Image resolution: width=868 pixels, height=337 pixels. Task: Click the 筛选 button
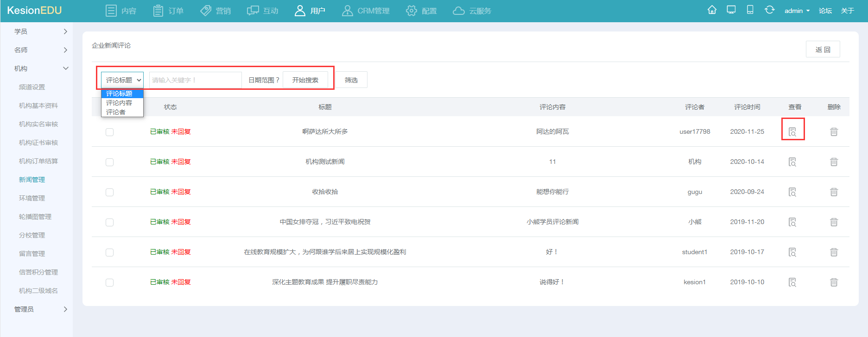pos(351,80)
